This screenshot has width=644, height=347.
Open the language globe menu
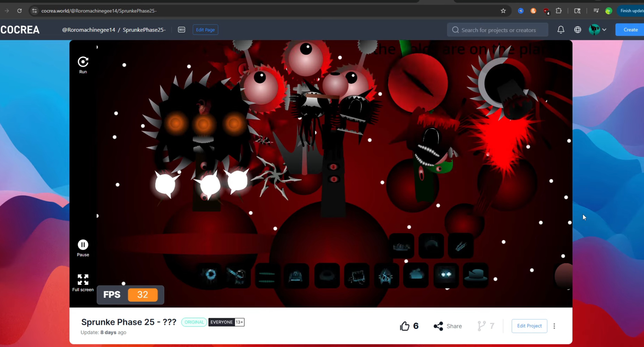click(577, 30)
